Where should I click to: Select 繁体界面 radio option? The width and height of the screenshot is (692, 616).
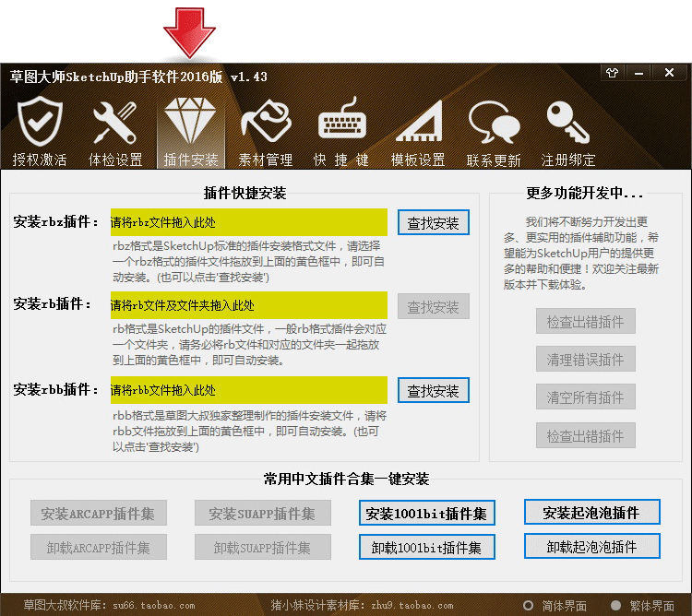click(x=642, y=606)
